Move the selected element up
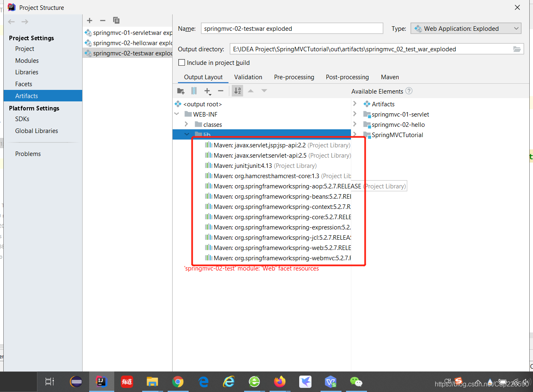This screenshot has height=392, width=533. pyautogui.click(x=251, y=91)
